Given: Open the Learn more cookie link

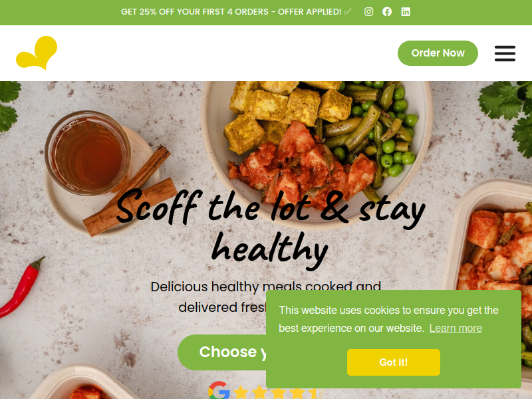Looking at the screenshot, I should 456,328.
